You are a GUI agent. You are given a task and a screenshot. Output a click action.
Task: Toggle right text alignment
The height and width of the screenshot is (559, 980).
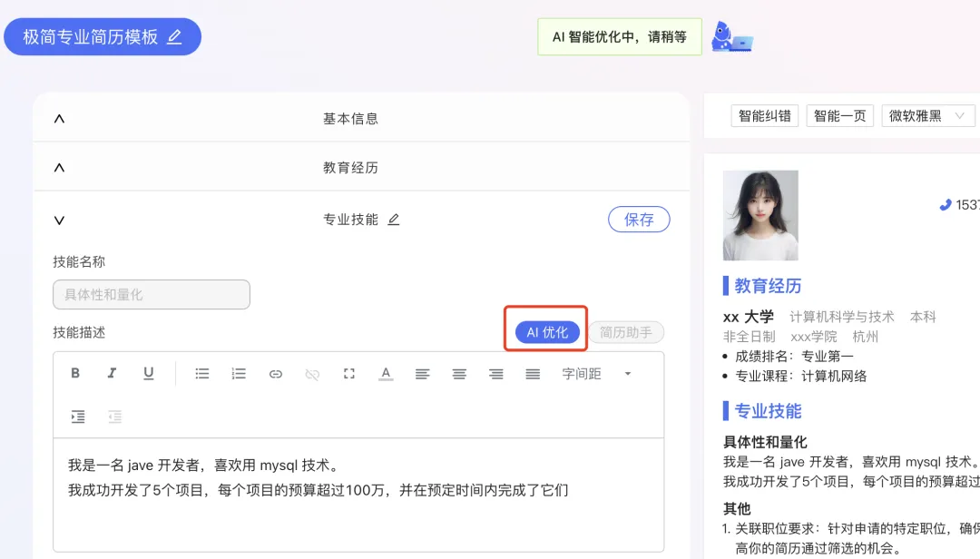495,373
